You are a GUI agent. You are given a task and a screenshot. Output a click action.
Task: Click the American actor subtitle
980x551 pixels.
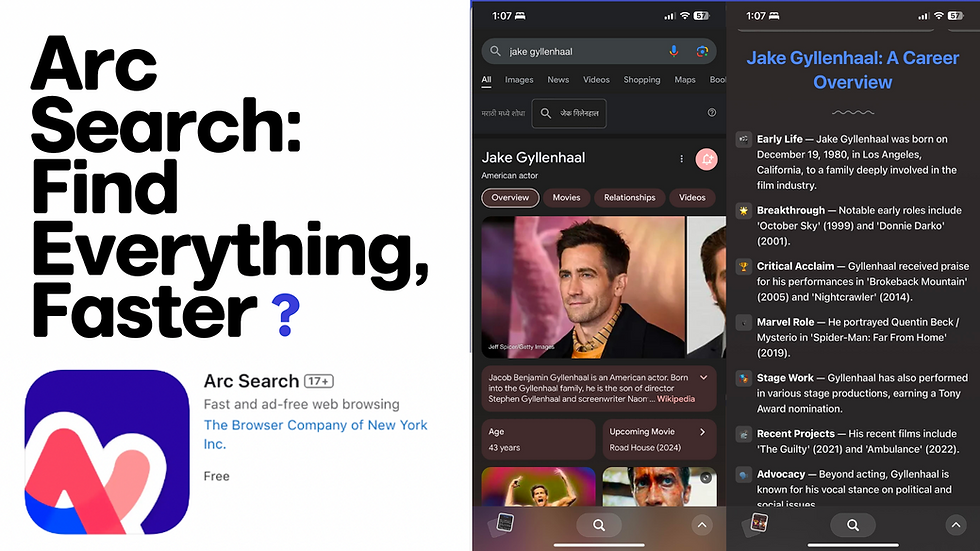(x=509, y=176)
